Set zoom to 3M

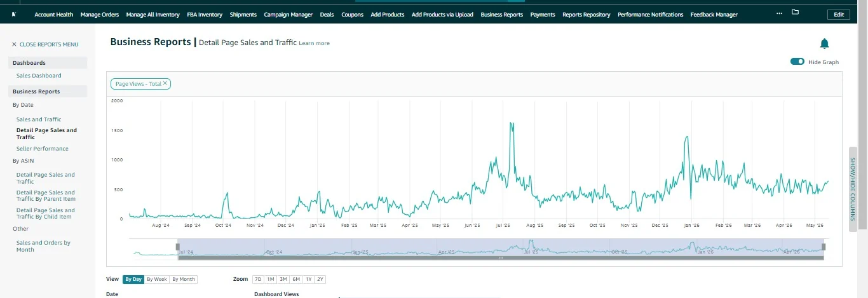tap(283, 279)
